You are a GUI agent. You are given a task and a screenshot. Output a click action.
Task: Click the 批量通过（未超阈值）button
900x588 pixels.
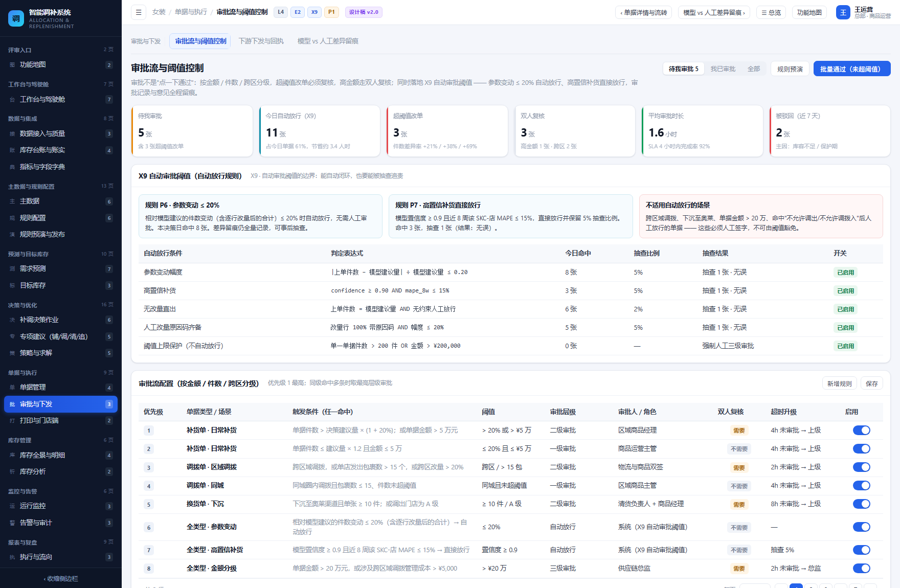pos(852,69)
